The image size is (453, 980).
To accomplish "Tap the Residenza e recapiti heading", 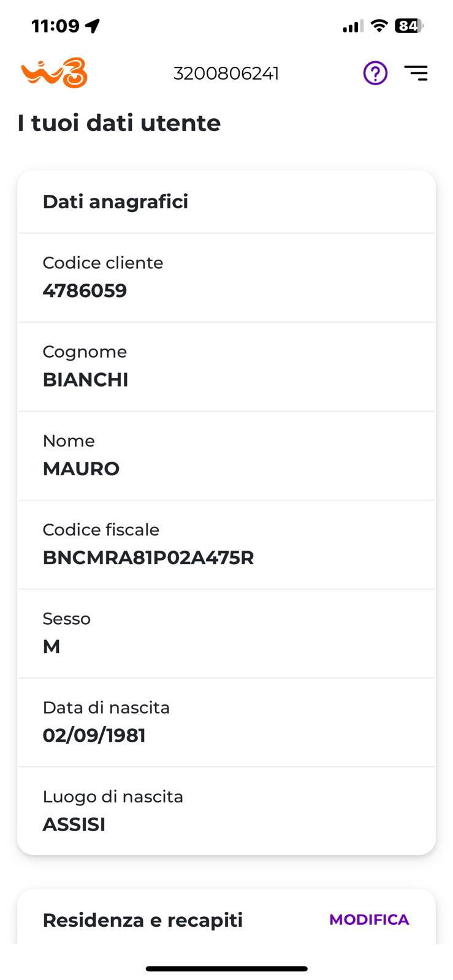I will click(143, 920).
